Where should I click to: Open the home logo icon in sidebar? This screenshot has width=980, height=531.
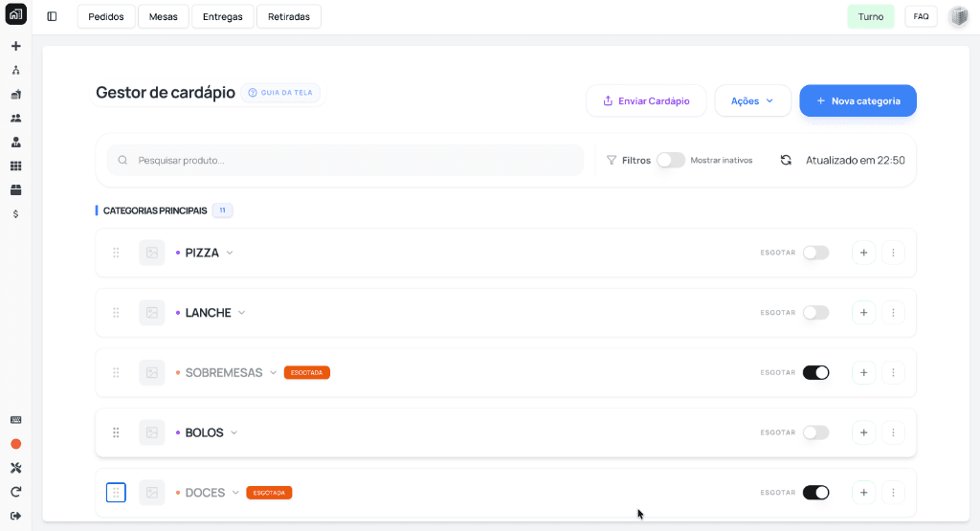15,13
